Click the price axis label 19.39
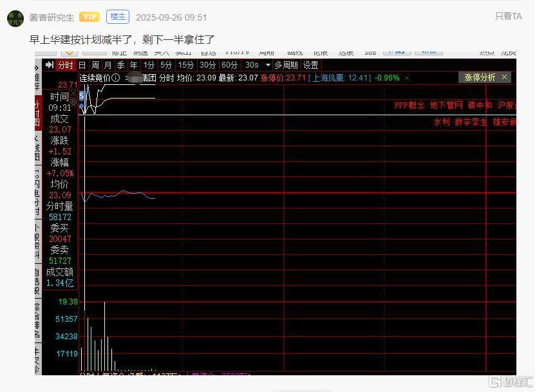Image resolution: width=537 pixels, height=392 pixels. [x=68, y=302]
